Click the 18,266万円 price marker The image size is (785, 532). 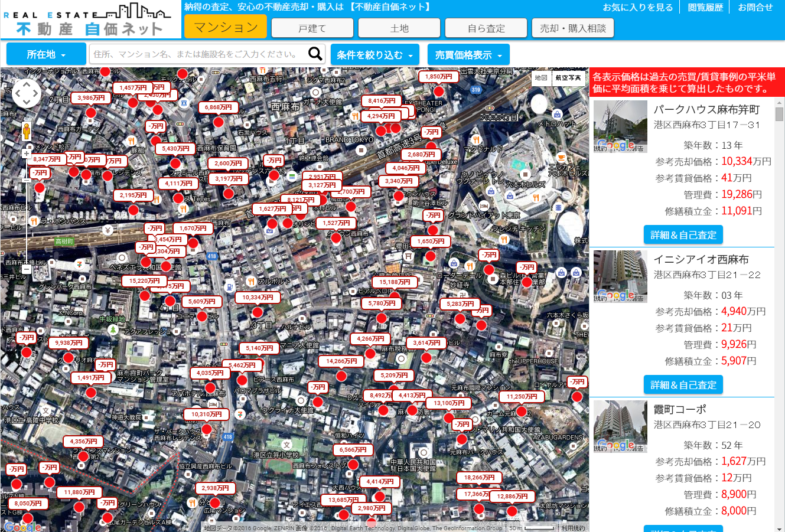479,478
